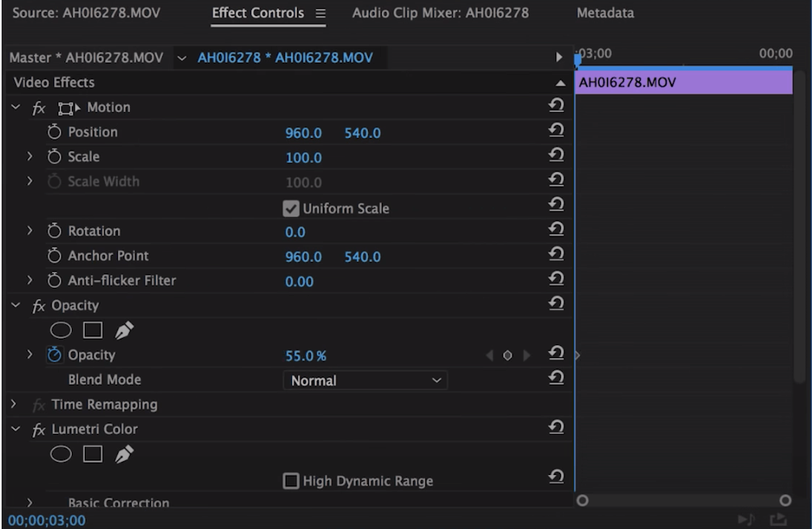The width and height of the screenshot is (812, 529).
Task: Select Master * AH0I6278.MOV clip tab
Action: pos(86,57)
